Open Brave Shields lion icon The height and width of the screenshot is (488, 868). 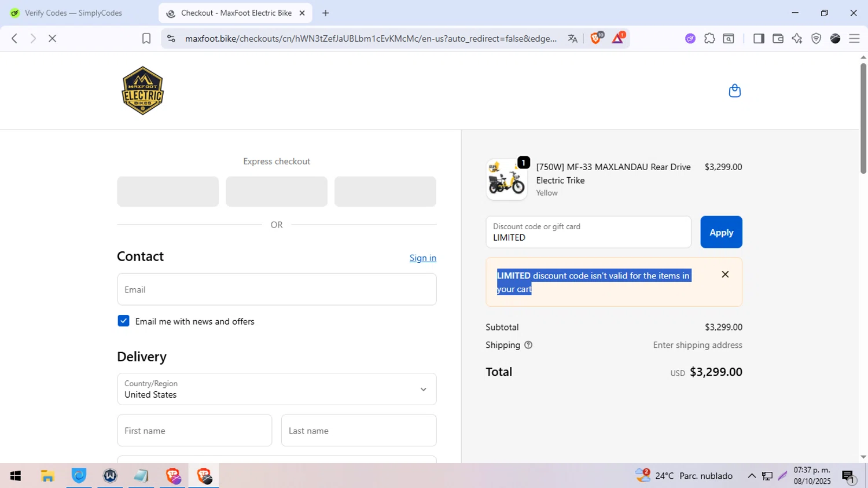pyautogui.click(x=596, y=38)
